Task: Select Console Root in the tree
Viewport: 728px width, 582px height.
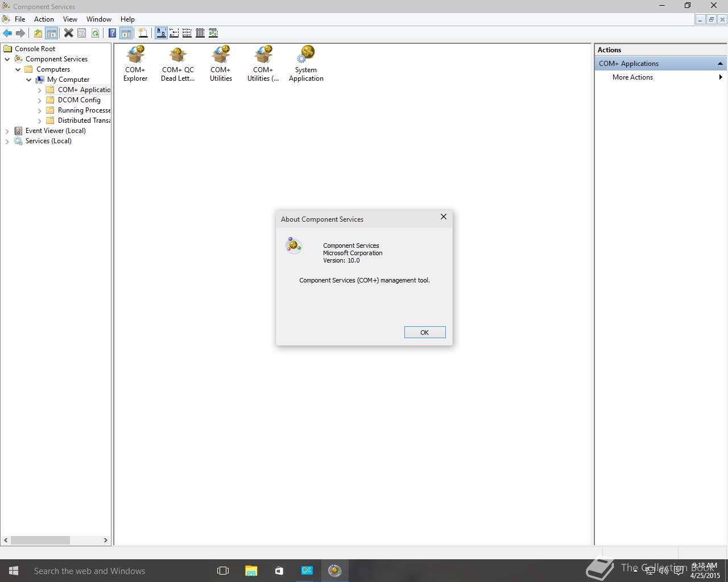Action: click(35, 49)
